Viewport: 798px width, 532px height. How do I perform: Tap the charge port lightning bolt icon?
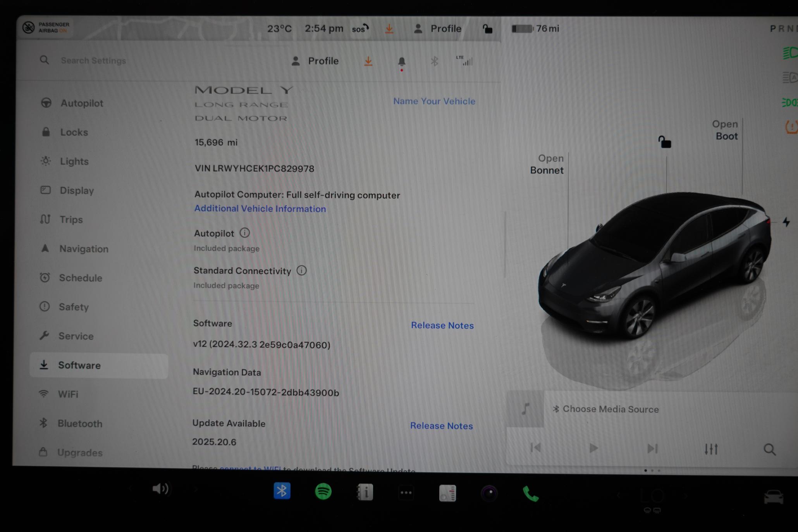click(786, 222)
